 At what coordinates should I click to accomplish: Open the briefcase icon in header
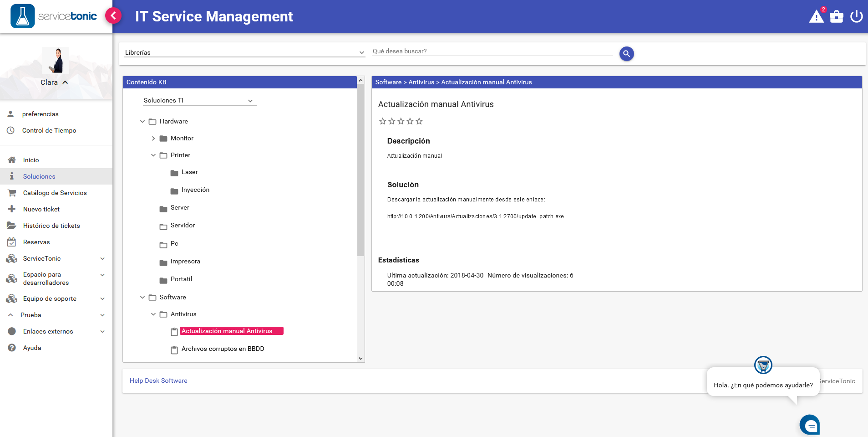click(x=836, y=17)
